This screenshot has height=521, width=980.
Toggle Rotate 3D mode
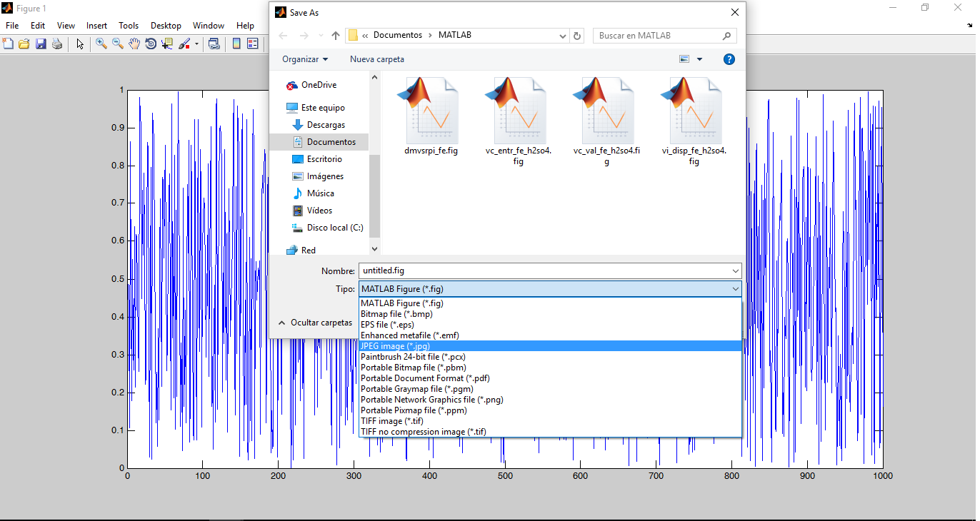150,44
